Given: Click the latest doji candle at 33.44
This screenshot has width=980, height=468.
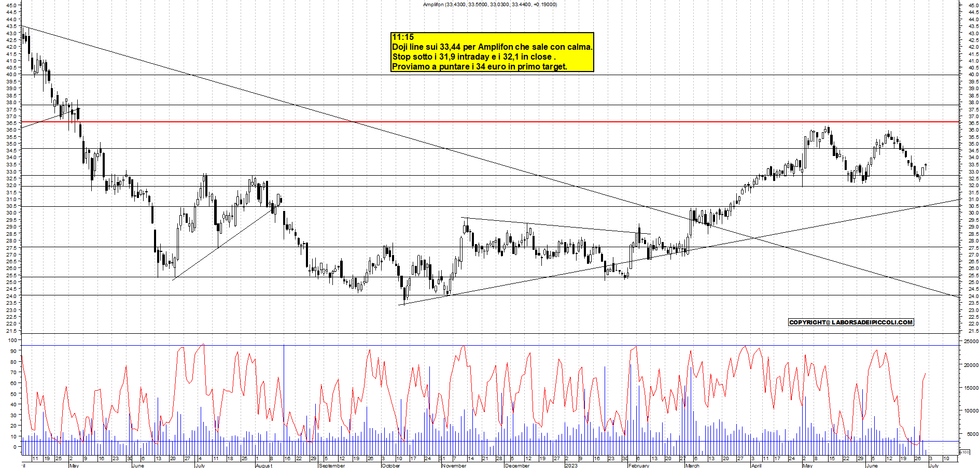Looking at the screenshot, I should point(926,166).
